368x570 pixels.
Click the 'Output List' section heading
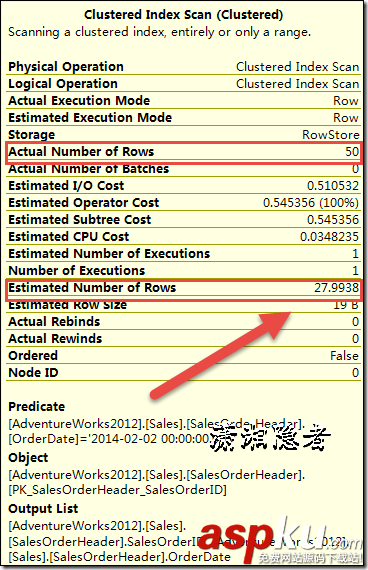tap(43, 509)
